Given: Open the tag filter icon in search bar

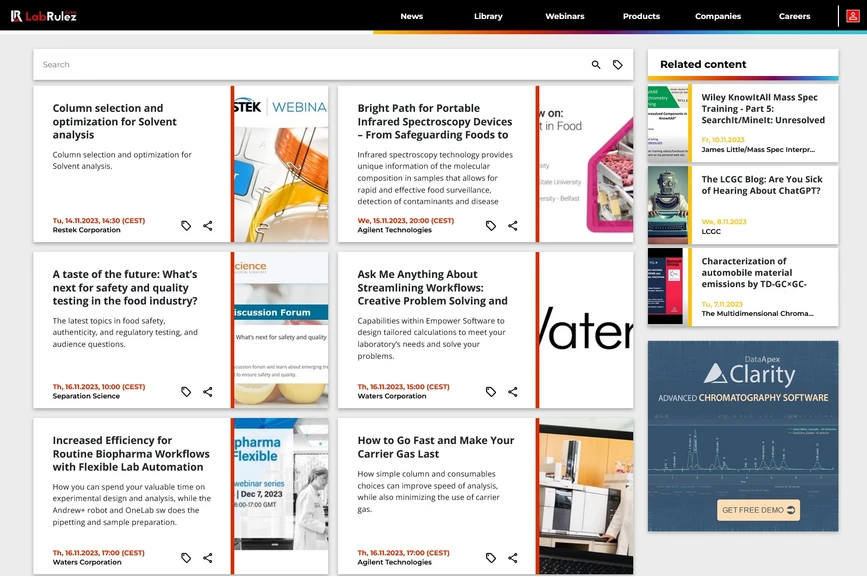Looking at the screenshot, I should point(618,65).
